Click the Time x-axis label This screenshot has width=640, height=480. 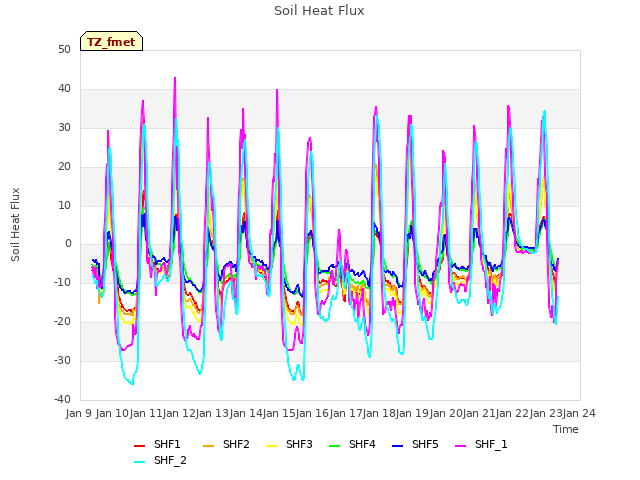pos(566,429)
